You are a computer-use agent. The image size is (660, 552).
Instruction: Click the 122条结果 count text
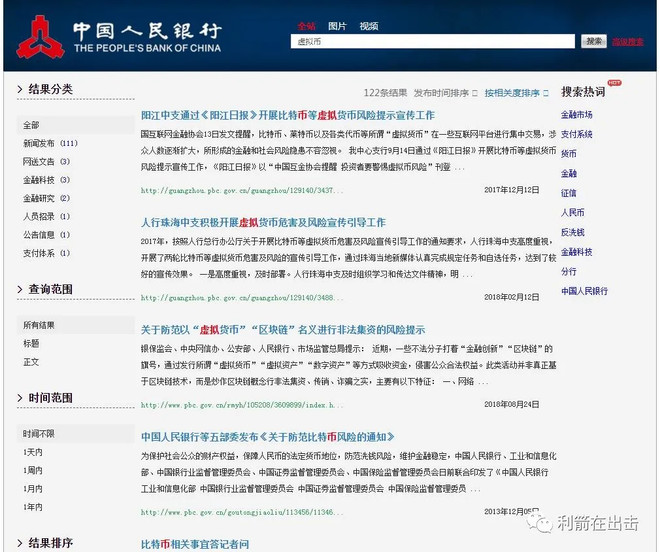385,93
